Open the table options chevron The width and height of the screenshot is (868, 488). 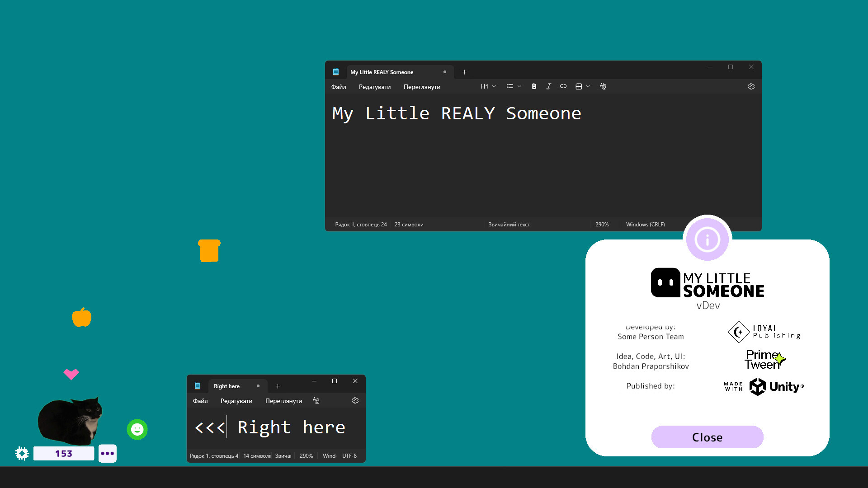589,86
